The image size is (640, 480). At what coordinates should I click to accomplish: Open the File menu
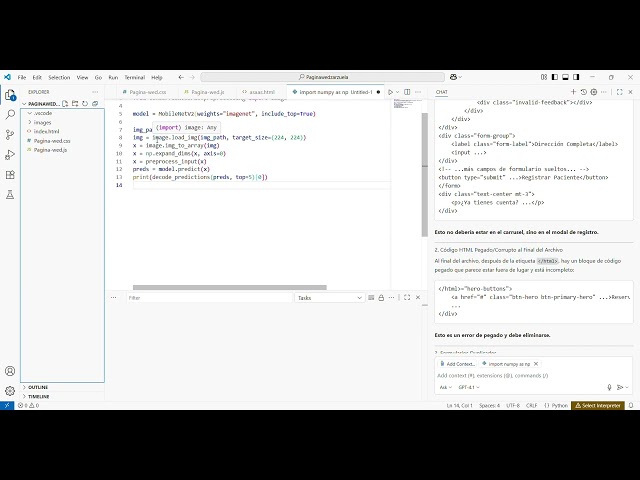(22, 77)
